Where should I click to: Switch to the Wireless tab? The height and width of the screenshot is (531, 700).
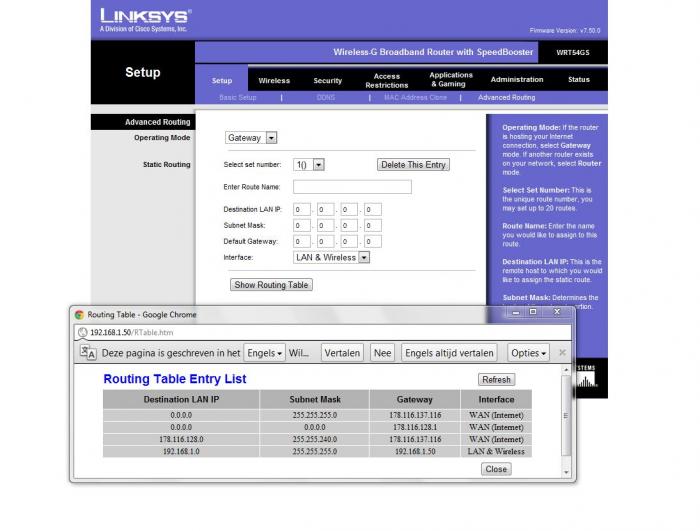coord(274,81)
